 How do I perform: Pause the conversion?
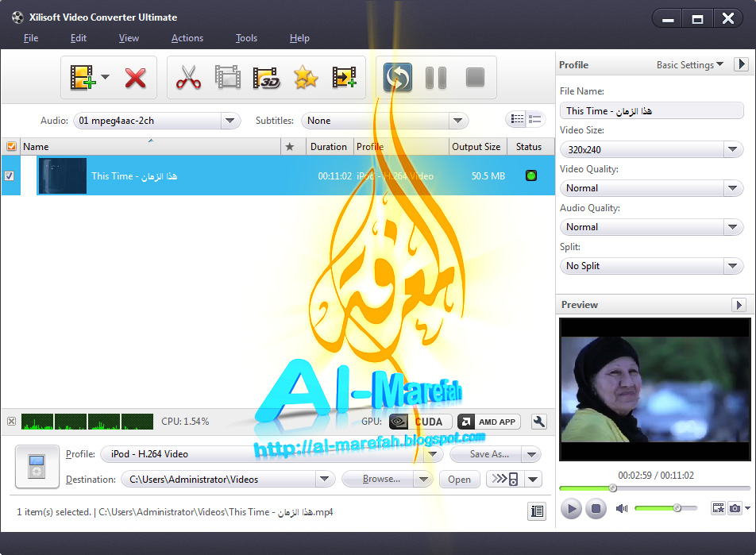(x=436, y=78)
